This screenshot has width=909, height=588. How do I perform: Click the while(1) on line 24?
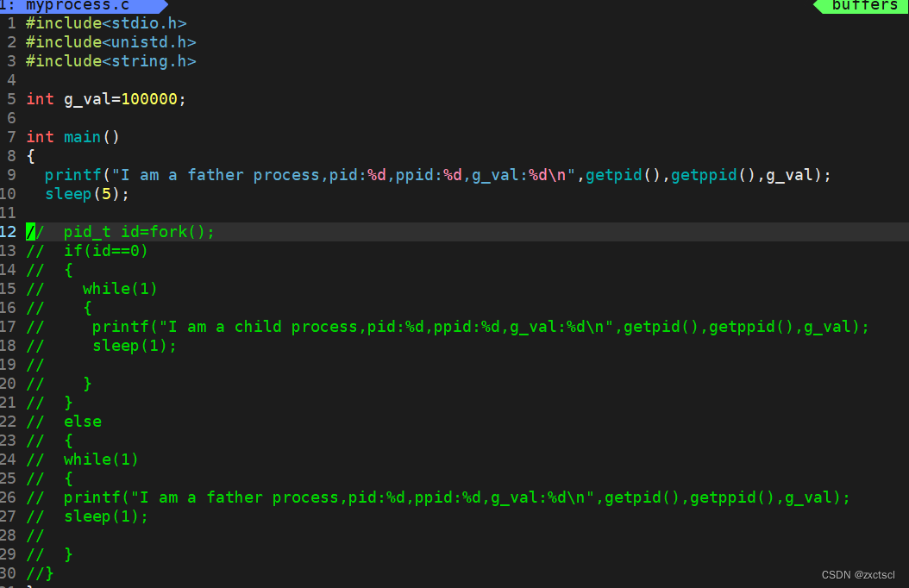pos(101,460)
